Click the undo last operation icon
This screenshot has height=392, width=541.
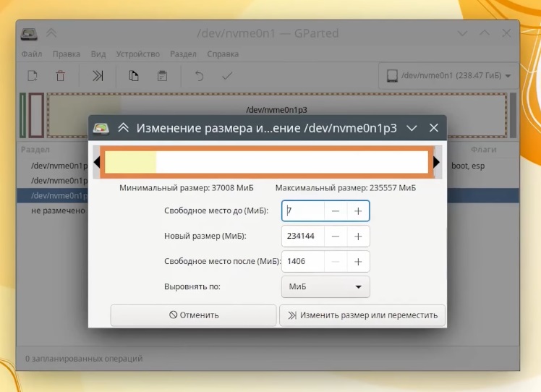click(x=199, y=75)
